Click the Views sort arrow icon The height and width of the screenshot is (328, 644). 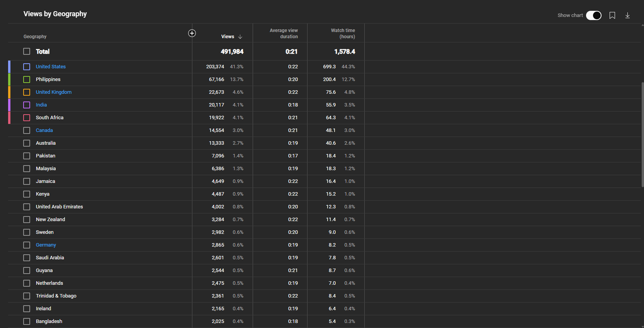[x=240, y=37]
